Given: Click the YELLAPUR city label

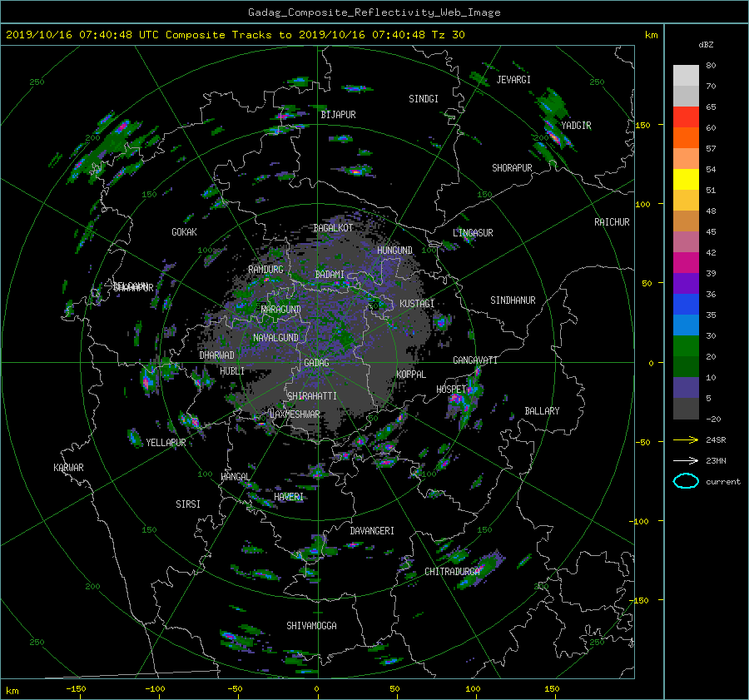Looking at the screenshot, I should click(x=166, y=443).
